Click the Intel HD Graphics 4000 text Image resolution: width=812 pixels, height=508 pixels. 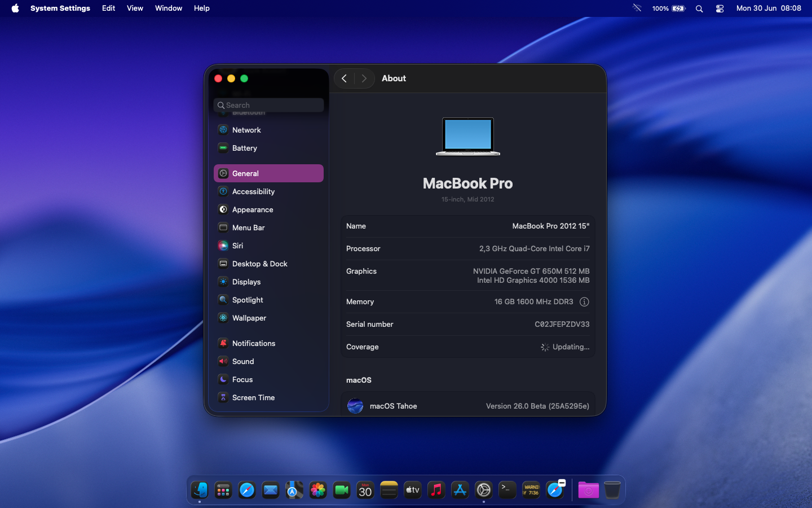click(533, 280)
